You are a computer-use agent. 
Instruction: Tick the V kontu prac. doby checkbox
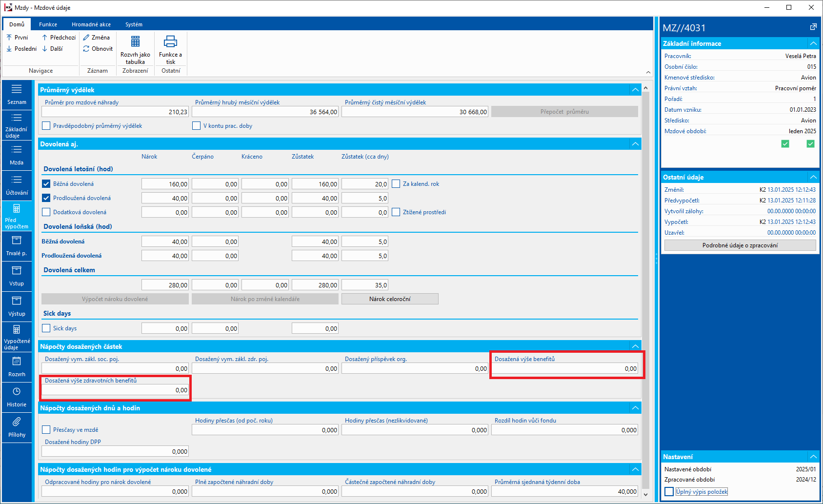197,126
